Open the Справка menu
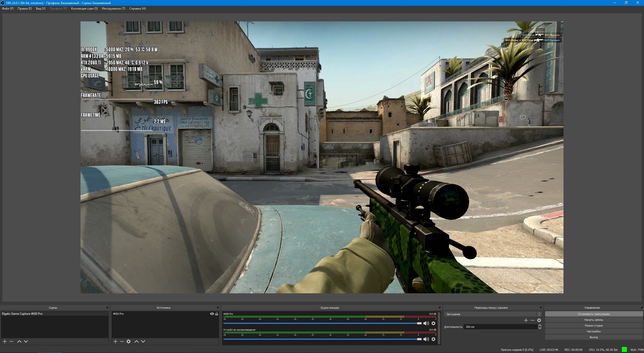Viewport: 644px width, 353px height. [138, 8]
